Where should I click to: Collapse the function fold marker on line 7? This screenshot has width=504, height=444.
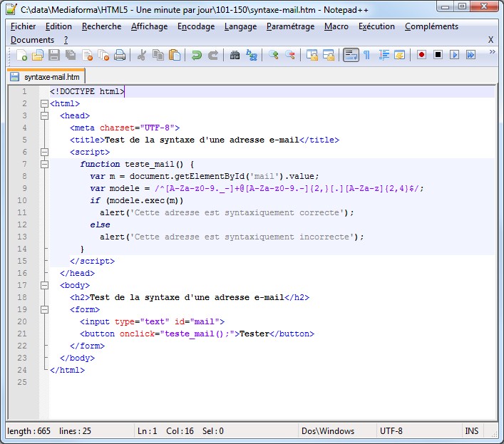click(x=44, y=164)
